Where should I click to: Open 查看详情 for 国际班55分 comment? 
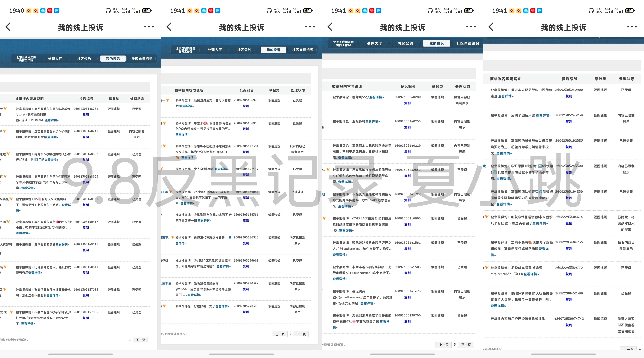(376, 97)
